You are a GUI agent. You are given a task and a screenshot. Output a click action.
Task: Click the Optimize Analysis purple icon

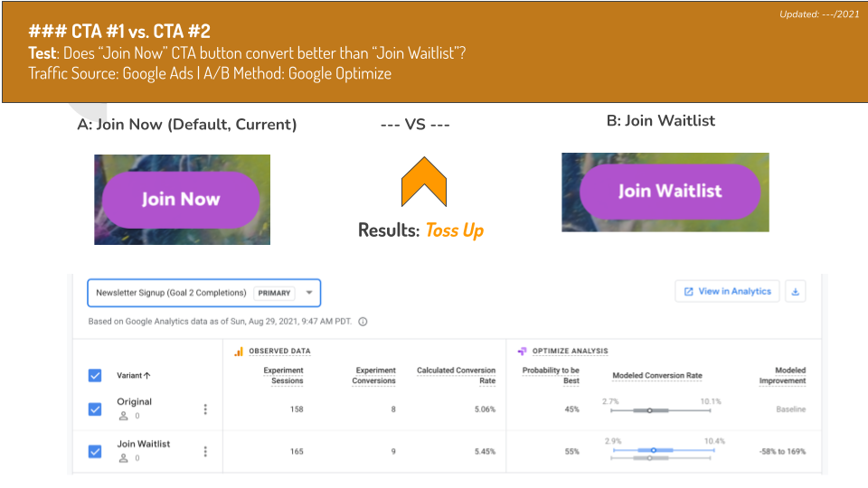pos(522,352)
